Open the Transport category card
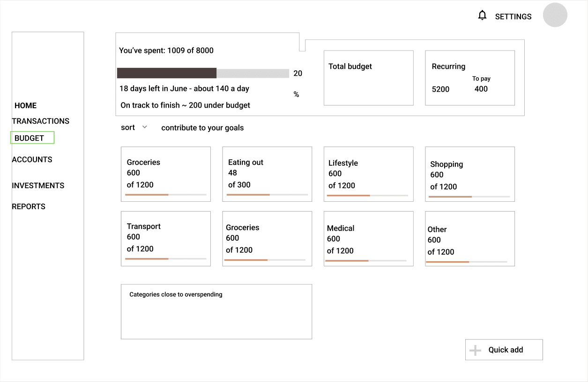Screen dimensions: 588x382 tap(166, 239)
